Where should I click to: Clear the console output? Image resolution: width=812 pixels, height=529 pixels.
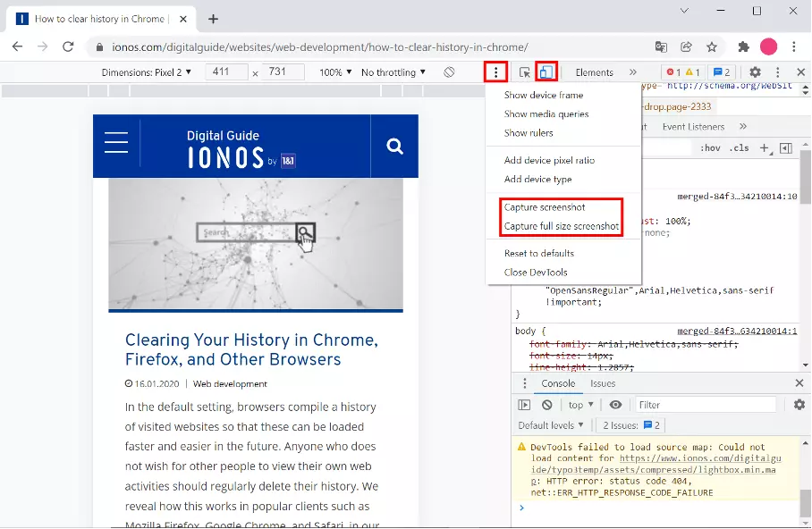[547, 405]
